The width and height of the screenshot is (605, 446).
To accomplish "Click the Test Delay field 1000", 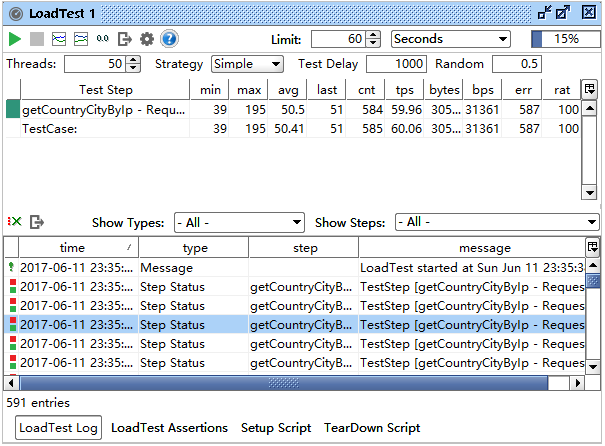I will tap(396, 64).
